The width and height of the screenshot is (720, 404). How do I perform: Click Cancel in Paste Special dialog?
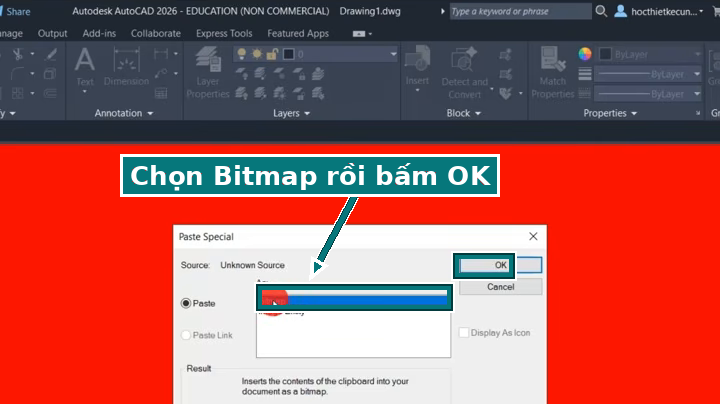pos(501,287)
